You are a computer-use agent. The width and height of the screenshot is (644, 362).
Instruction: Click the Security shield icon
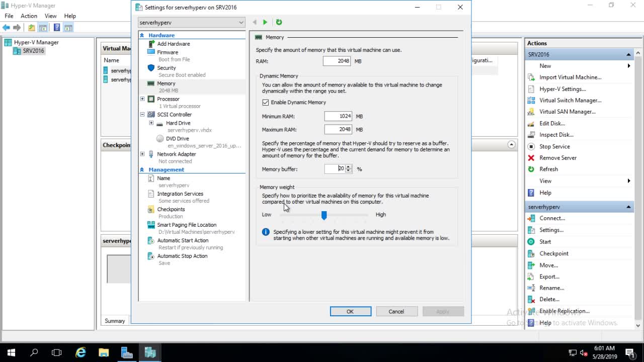click(x=151, y=67)
